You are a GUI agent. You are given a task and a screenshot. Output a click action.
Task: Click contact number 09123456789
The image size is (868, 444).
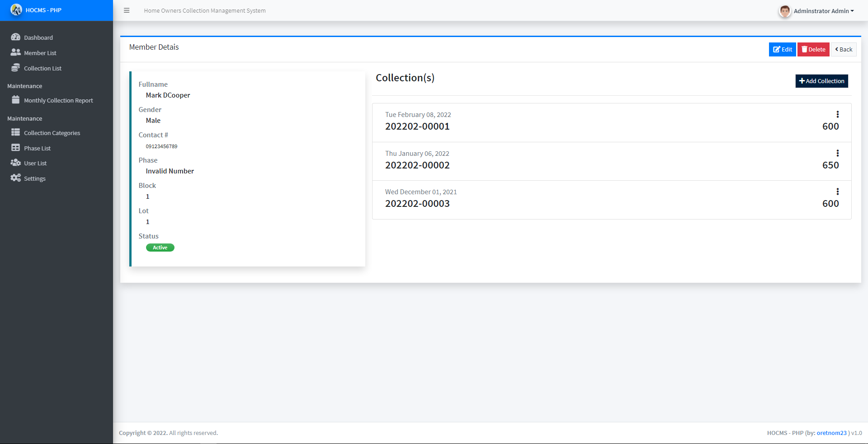161,146
